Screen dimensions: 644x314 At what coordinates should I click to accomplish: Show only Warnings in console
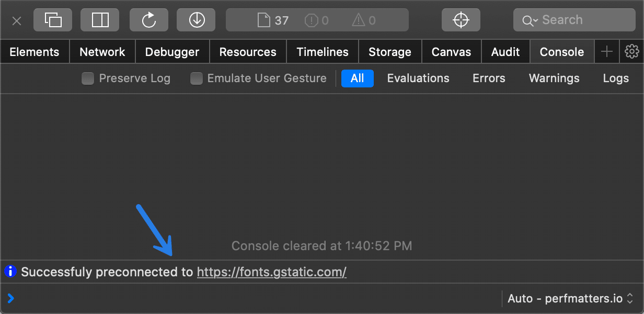(554, 78)
